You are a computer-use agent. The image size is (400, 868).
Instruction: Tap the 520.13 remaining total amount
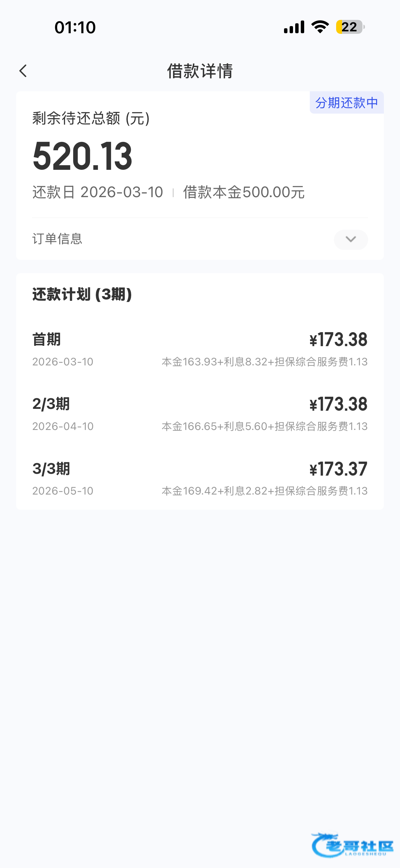click(x=82, y=156)
